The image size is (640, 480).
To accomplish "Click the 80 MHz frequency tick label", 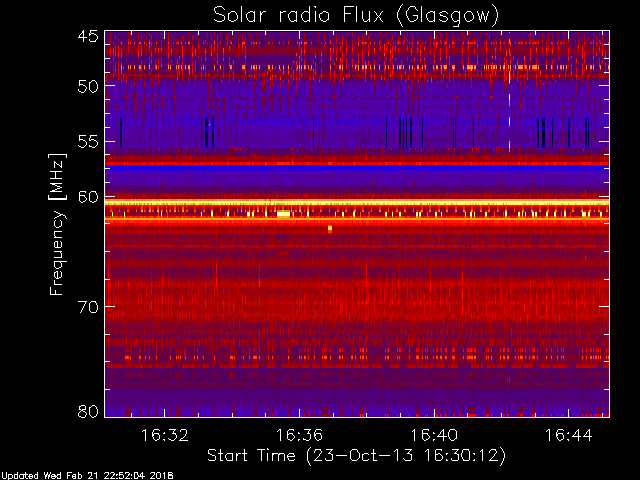I will 88,411.
